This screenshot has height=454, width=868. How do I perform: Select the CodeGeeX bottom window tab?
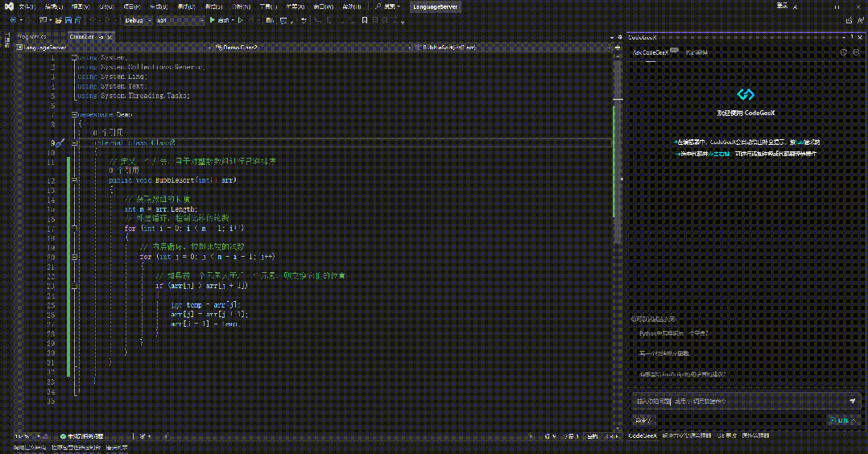click(643, 435)
